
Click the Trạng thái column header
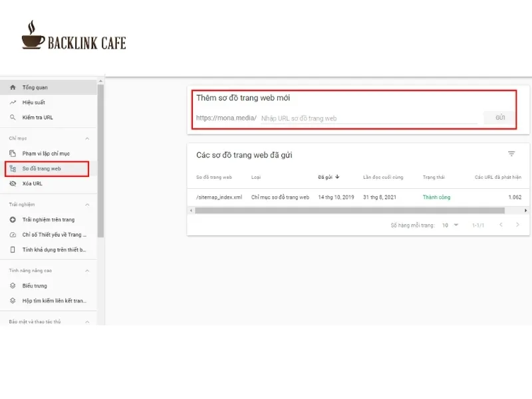(x=434, y=177)
